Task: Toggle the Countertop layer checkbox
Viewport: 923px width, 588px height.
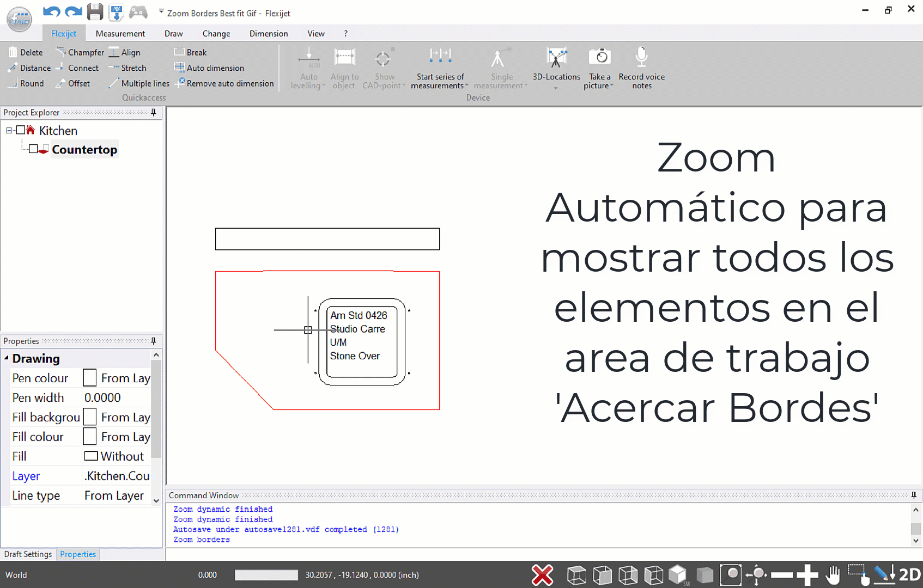Action: [x=33, y=149]
